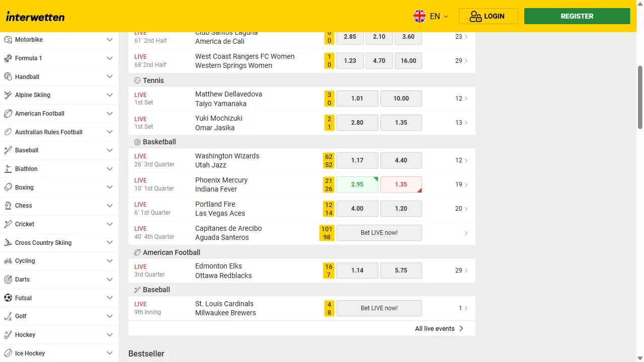Select 5.75 odds for Ottawa Redblacks
644x362 pixels.
coord(401,270)
